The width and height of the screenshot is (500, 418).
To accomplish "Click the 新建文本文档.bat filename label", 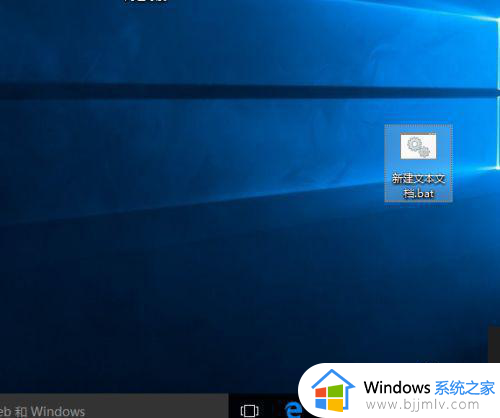I will (x=418, y=186).
